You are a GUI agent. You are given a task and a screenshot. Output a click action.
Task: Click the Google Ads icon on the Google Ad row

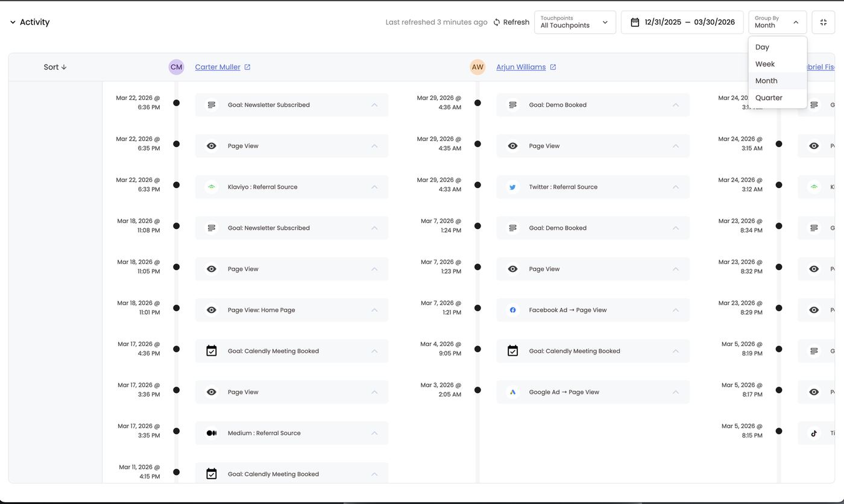[512, 392]
